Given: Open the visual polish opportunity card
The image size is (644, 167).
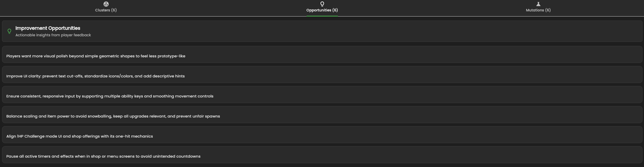Looking at the screenshot, I should [96, 56].
